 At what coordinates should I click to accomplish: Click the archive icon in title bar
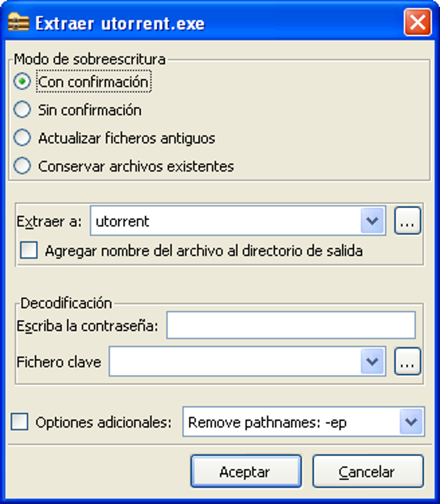point(19,22)
